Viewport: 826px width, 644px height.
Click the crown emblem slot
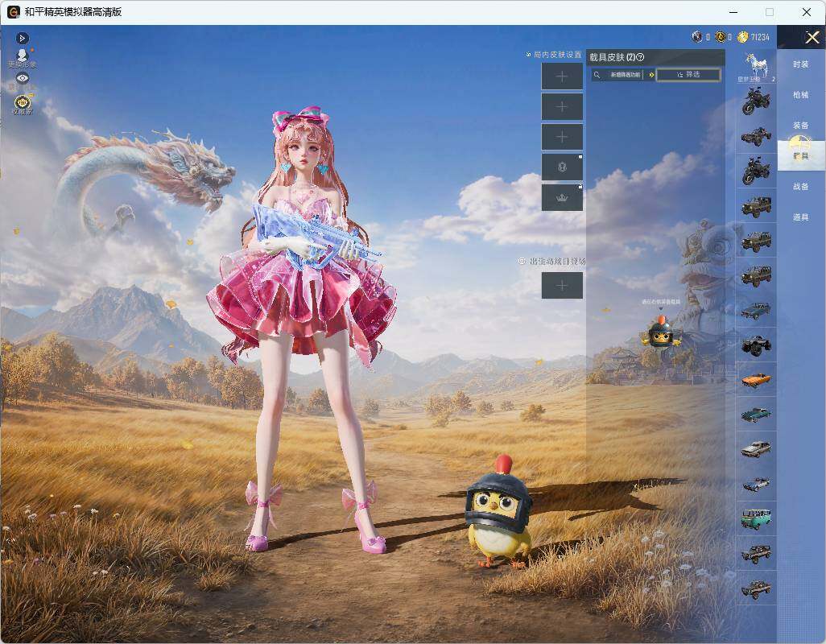pos(562,197)
